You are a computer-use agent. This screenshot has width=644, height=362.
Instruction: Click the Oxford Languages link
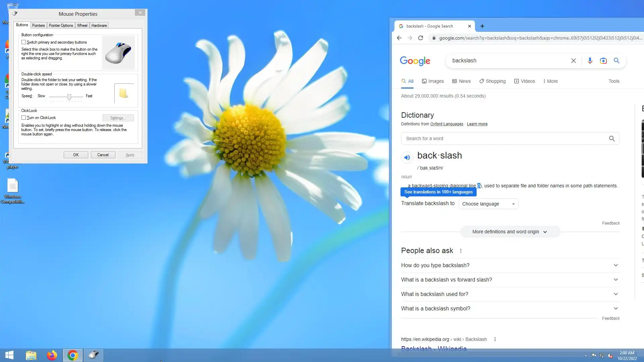446,124
